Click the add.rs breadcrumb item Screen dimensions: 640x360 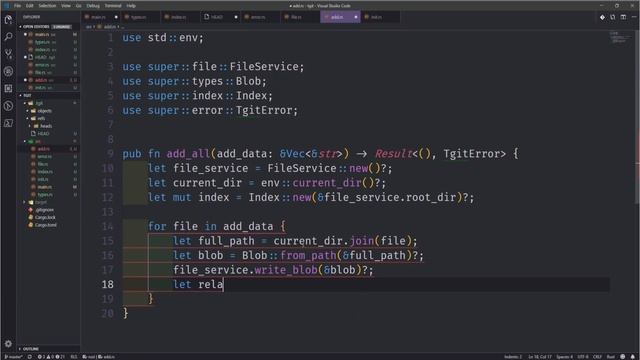click(108, 27)
